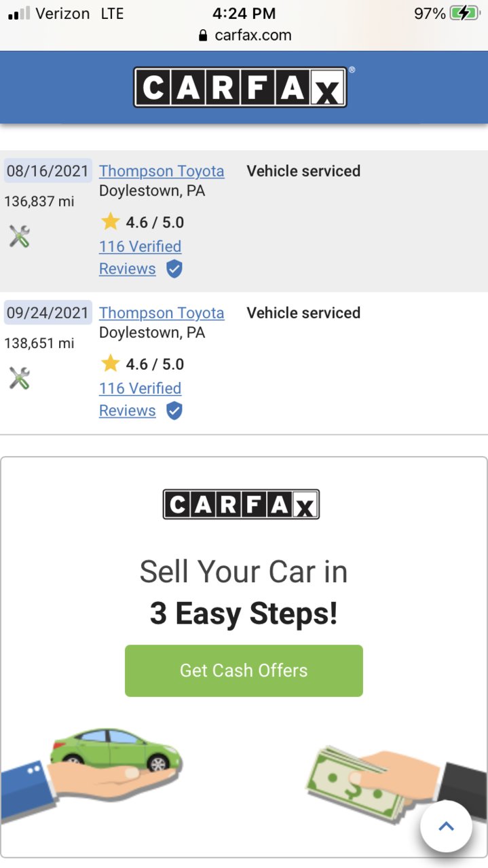488x868 pixels.
Task: Tap the verified shield badge in the 09/24/2021 entry
Action: click(x=174, y=411)
